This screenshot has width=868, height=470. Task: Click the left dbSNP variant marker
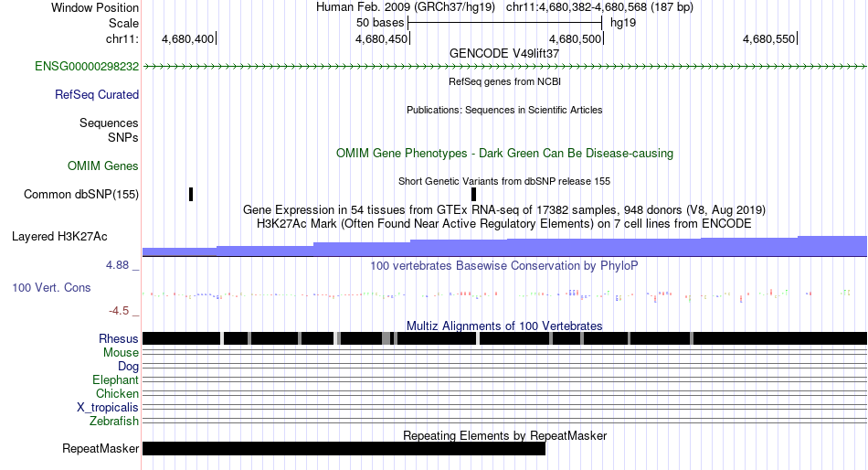point(191,194)
